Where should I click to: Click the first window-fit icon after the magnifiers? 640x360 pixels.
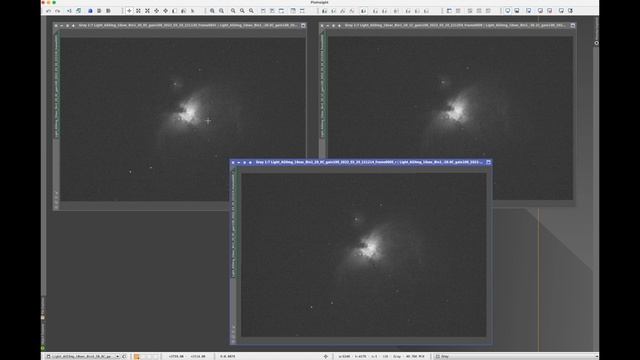point(263,11)
